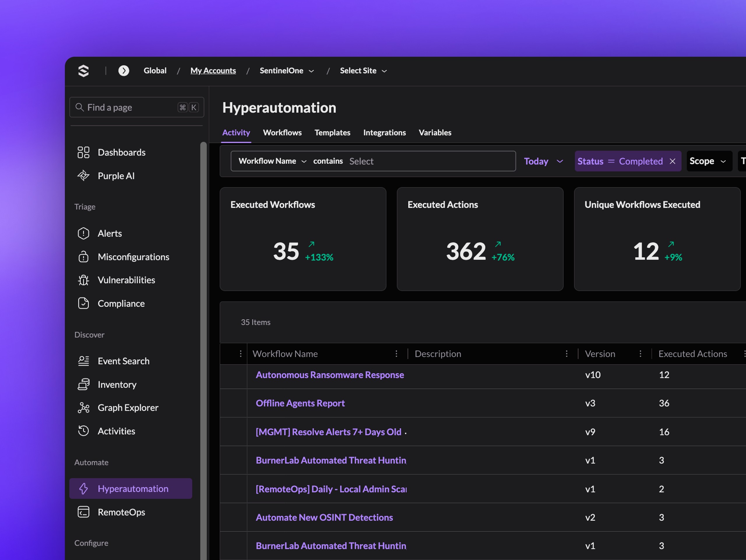This screenshot has width=746, height=560.
Task: Open Dashboards from the sidebar
Action: tap(122, 152)
